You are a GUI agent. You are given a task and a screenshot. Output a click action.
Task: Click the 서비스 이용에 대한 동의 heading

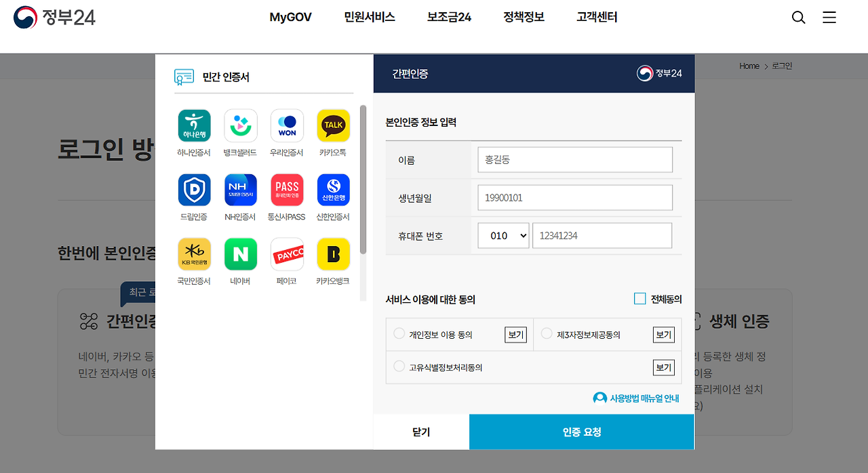(431, 299)
